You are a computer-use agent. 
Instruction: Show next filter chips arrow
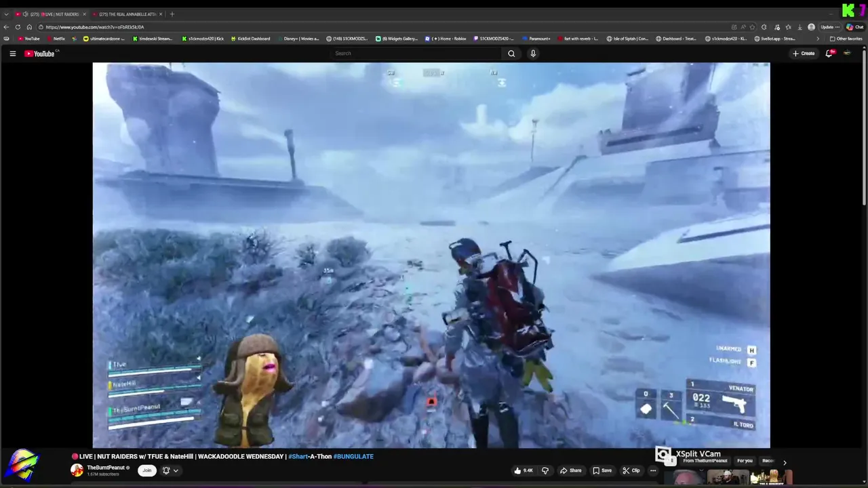click(x=785, y=462)
